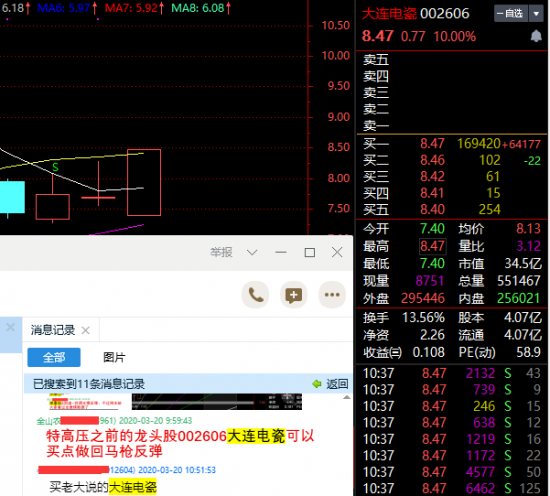This screenshot has width=550, height=496.
Task: Open the three-dots more options button
Action: [x=332, y=295]
